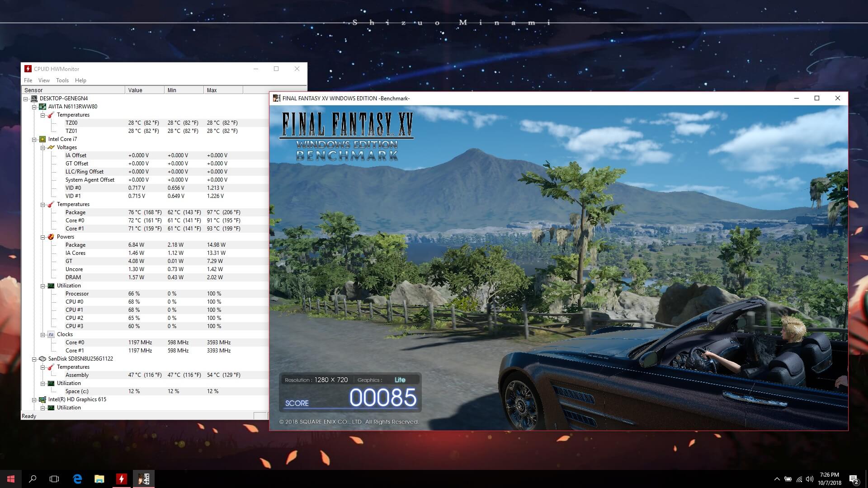Collapse Intel Core i7 Temperatures group
The width and height of the screenshot is (868, 488).
(x=43, y=204)
